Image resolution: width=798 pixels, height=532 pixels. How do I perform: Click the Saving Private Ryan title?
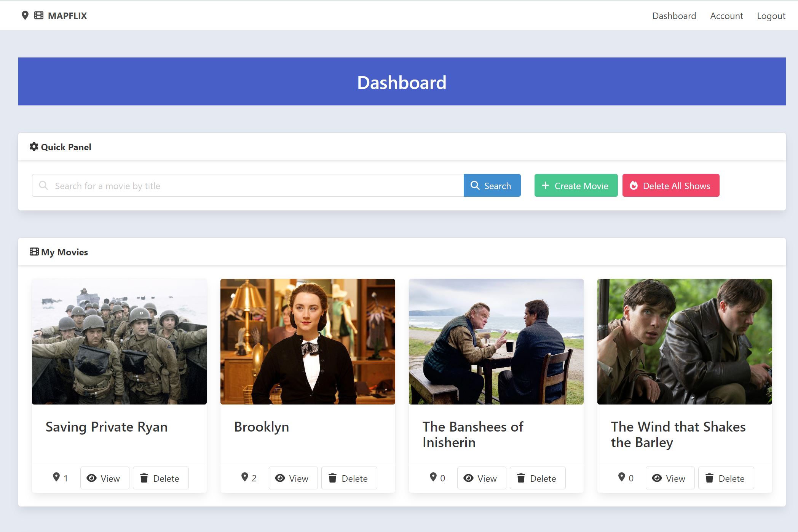107,427
